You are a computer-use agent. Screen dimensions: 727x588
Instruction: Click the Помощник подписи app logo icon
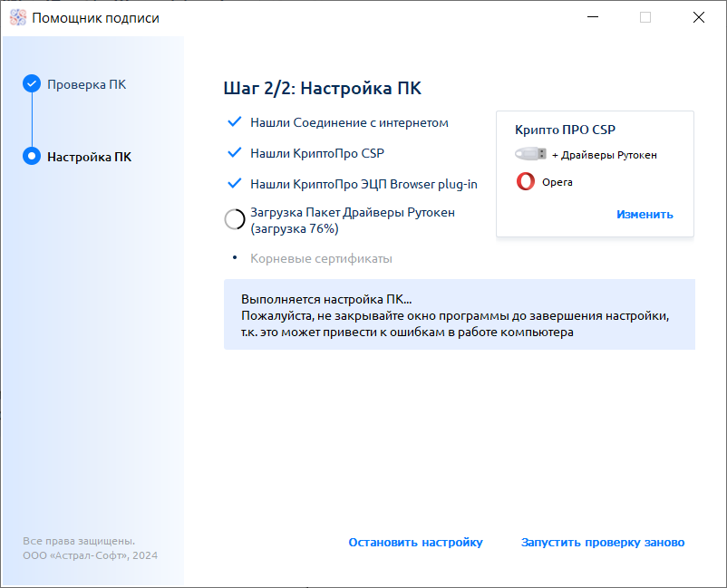point(18,17)
